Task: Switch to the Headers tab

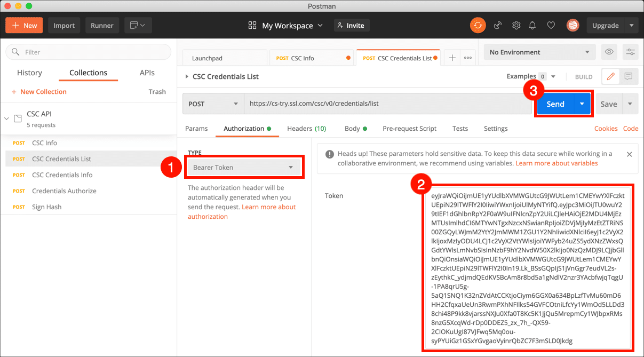Action: [306, 129]
